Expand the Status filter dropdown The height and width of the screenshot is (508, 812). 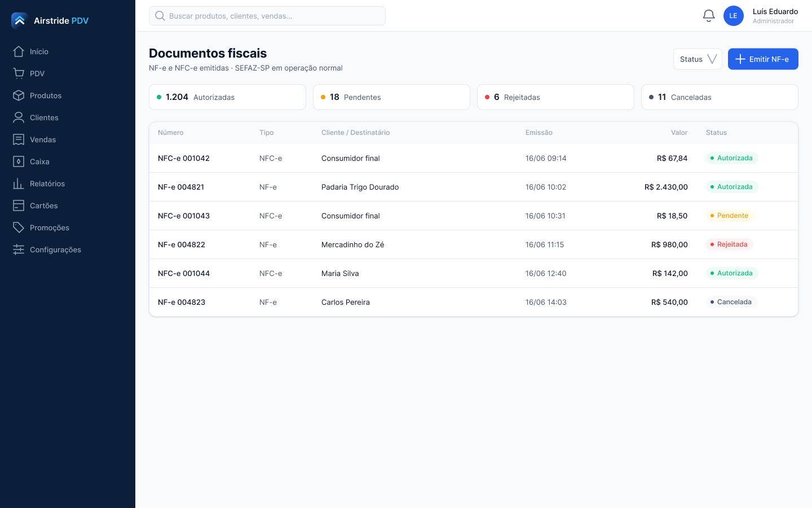[x=698, y=59]
